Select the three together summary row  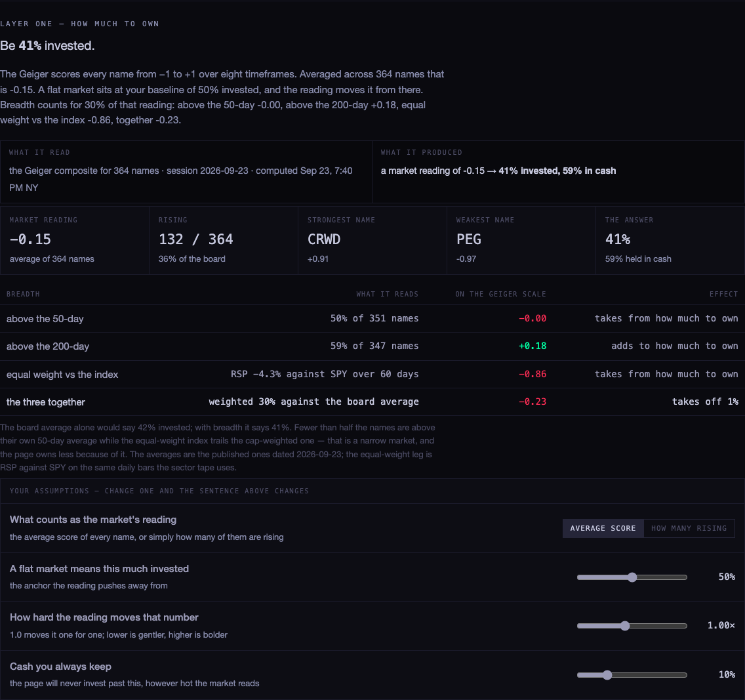(x=372, y=401)
